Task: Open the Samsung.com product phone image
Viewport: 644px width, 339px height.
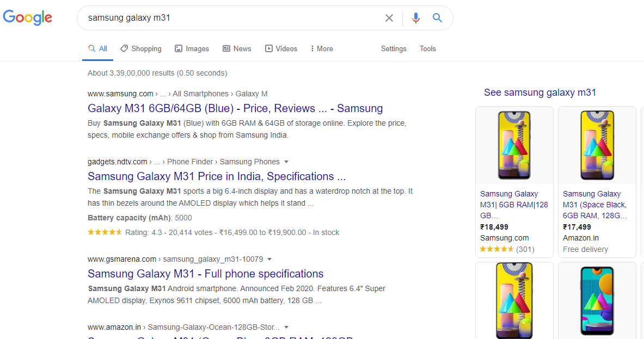Action: tap(514, 145)
